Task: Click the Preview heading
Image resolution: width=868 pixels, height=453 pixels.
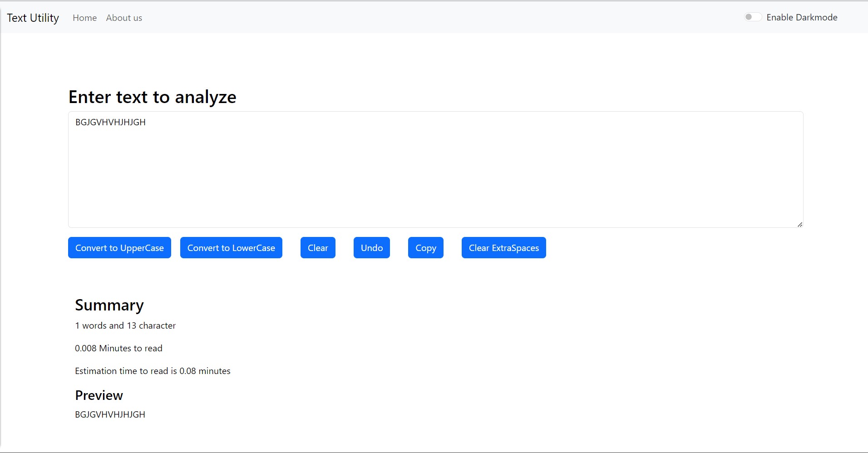Action: (x=99, y=395)
